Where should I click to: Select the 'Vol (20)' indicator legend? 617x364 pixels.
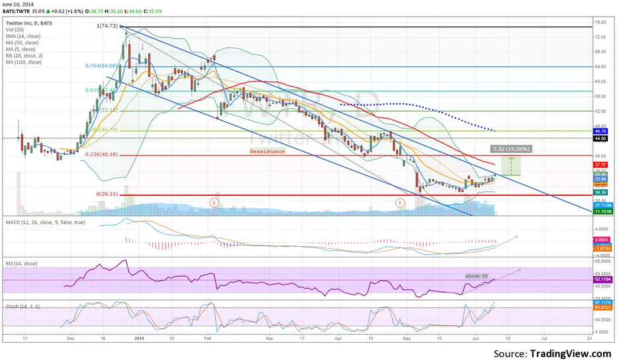(15, 30)
